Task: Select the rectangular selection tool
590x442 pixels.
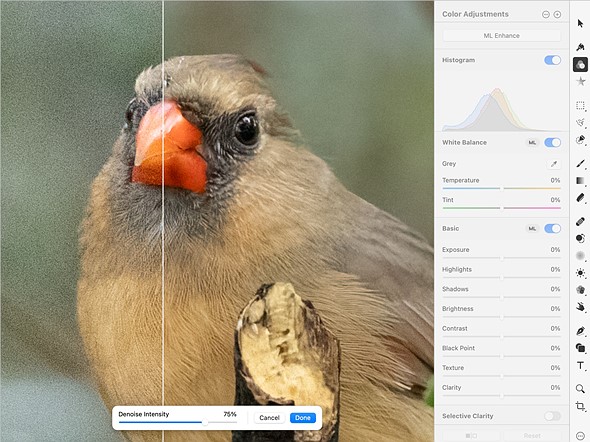Action: [x=580, y=106]
